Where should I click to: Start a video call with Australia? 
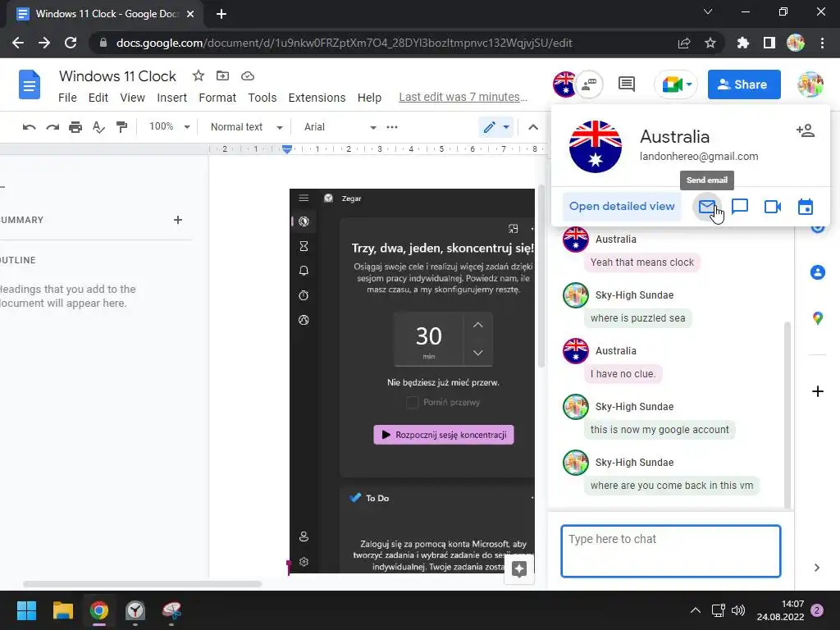tap(773, 206)
